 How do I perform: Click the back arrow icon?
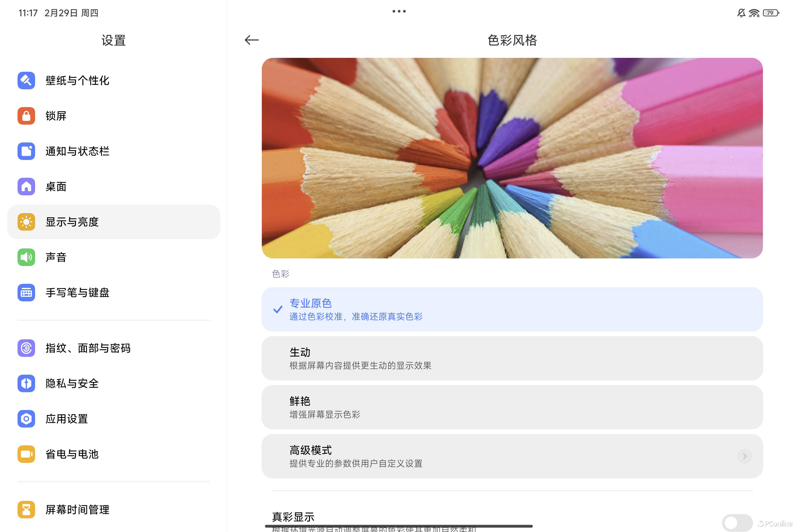pos(251,40)
